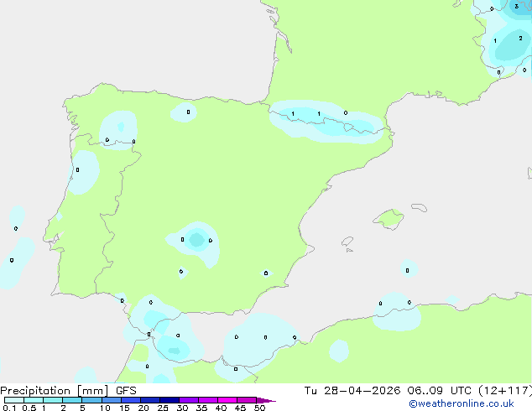Choose the 40–45 mm legend swatch
This screenshot has width=532, height=411.
[227, 400]
